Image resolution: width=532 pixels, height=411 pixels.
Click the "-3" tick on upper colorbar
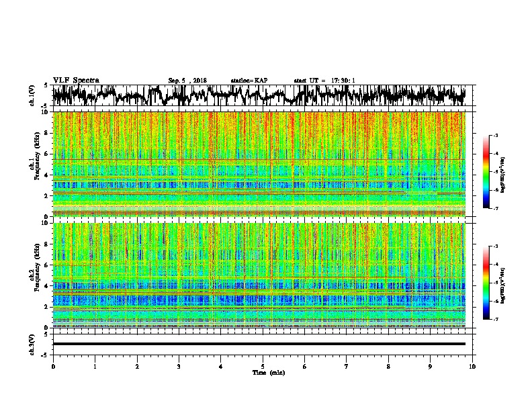pyautogui.click(x=495, y=136)
